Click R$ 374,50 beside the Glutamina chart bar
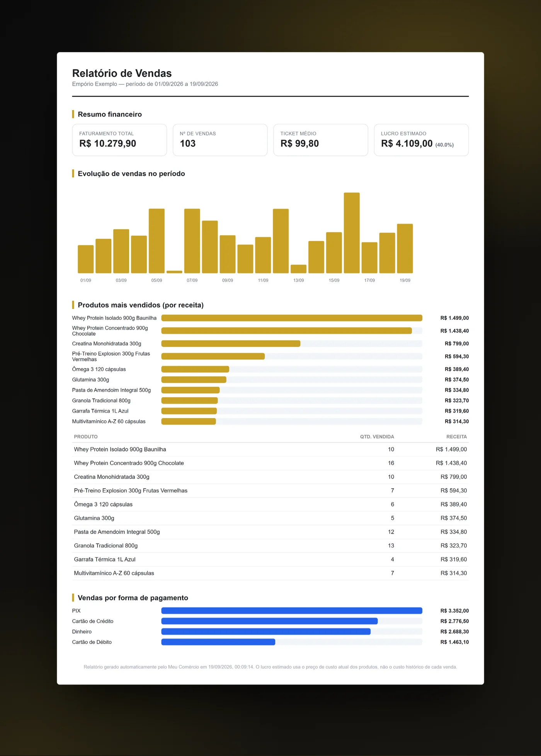The width and height of the screenshot is (541, 756). point(457,380)
